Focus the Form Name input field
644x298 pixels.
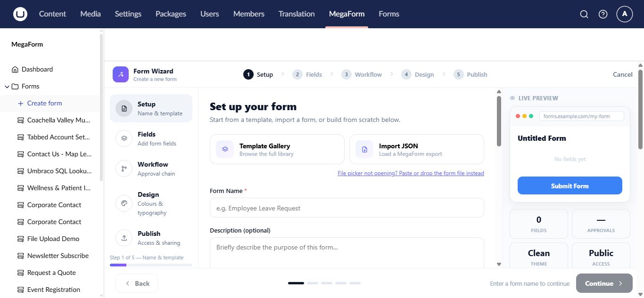pos(347,208)
